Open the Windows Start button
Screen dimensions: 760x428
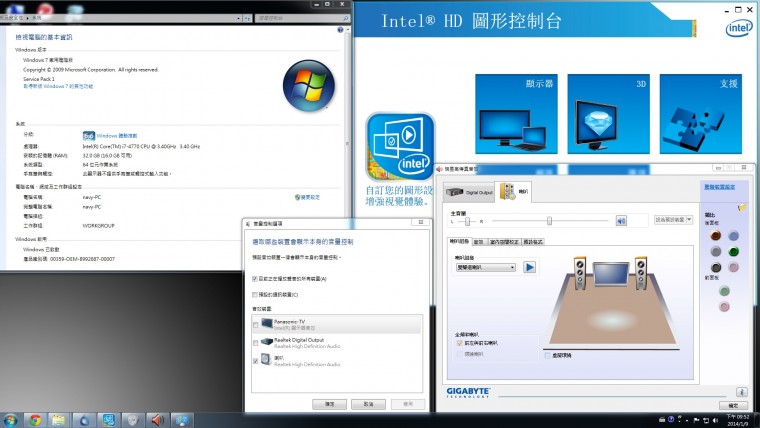coord(10,420)
